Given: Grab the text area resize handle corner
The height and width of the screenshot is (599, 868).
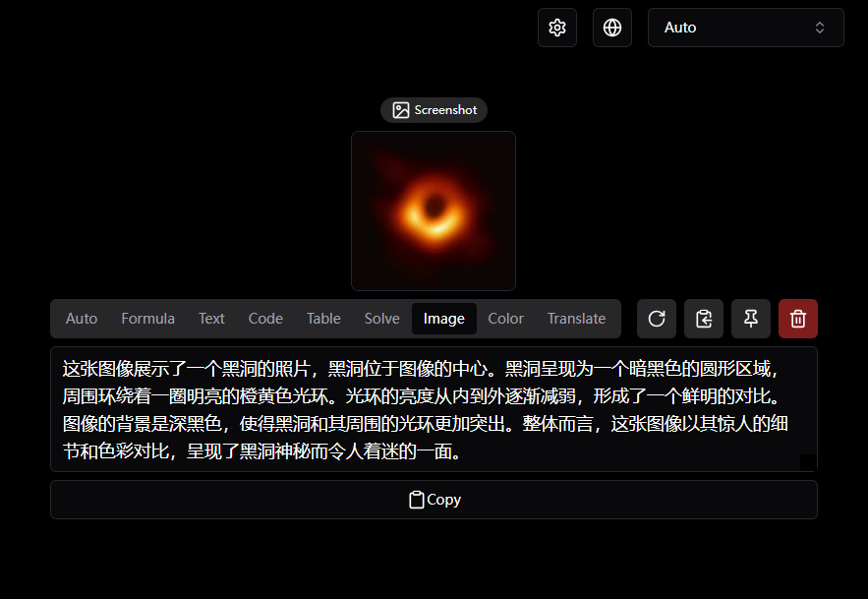Looking at the screenshot, I should (808, 462).
